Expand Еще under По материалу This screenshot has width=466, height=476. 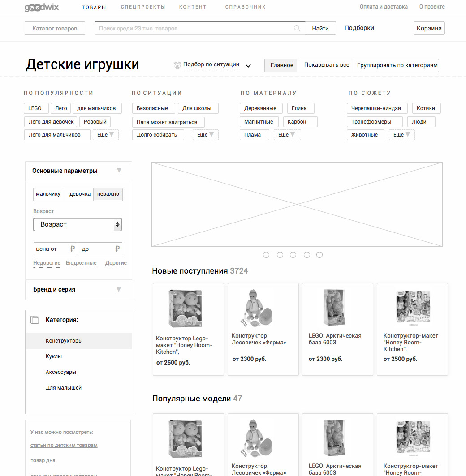(x=287, y=134)
